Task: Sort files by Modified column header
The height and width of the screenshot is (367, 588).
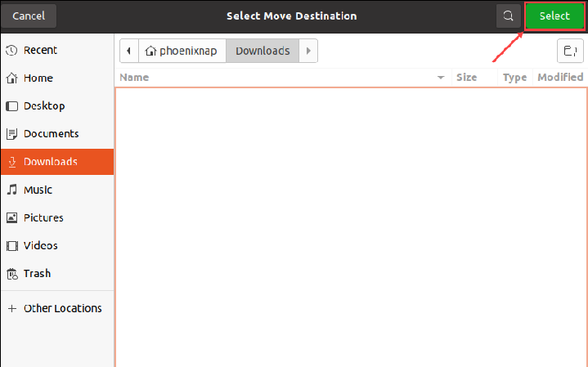Action: tap(559, 78)
